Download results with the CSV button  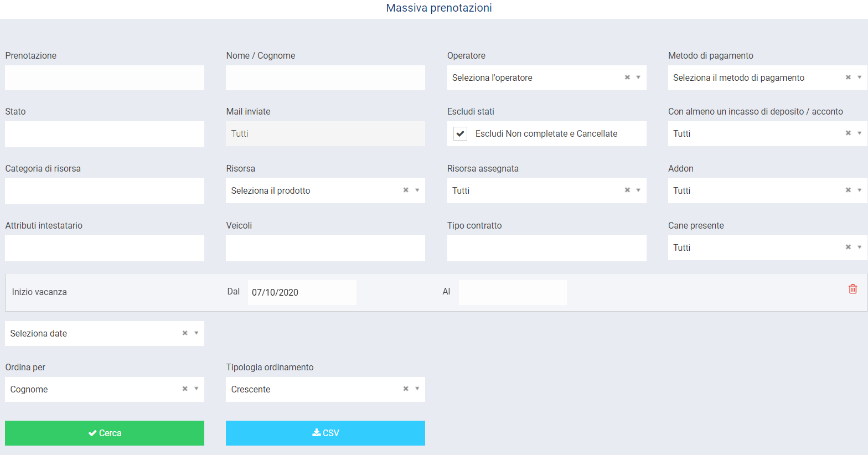325,433
